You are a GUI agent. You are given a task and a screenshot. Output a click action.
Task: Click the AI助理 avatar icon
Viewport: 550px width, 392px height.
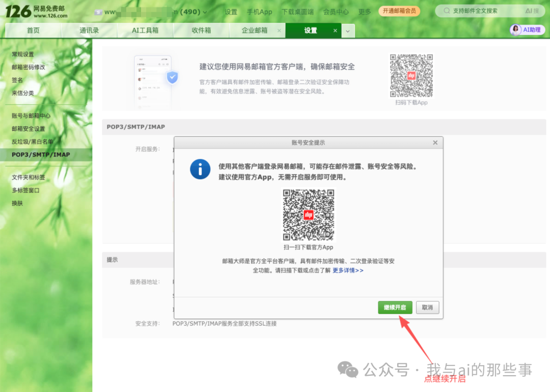coord(515,30)
